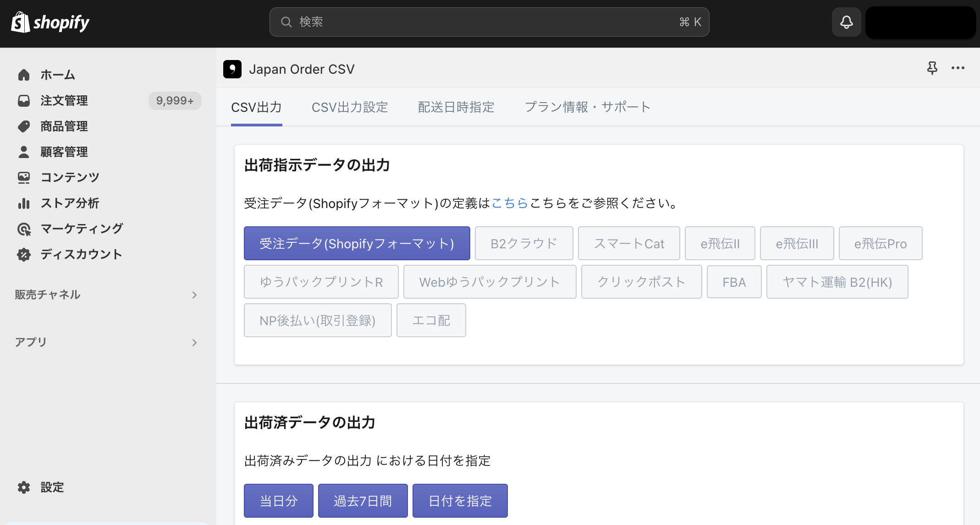Screen dimensions: 980x525
Task: Expand the アプリ section
Action: pos(106,342)
